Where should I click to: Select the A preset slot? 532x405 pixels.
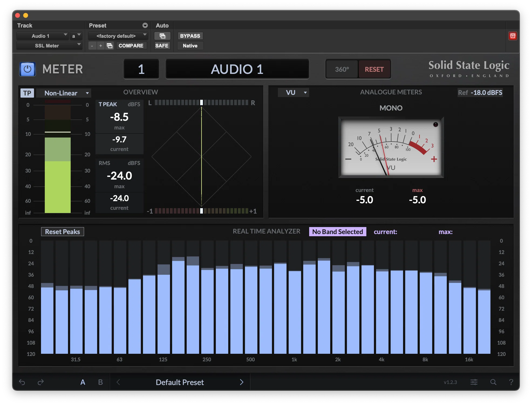83,382
